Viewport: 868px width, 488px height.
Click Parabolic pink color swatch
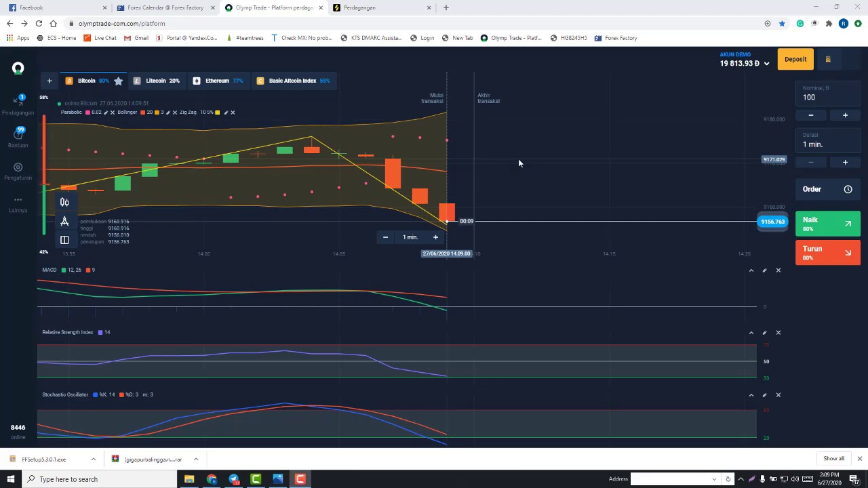click(87, 113)
